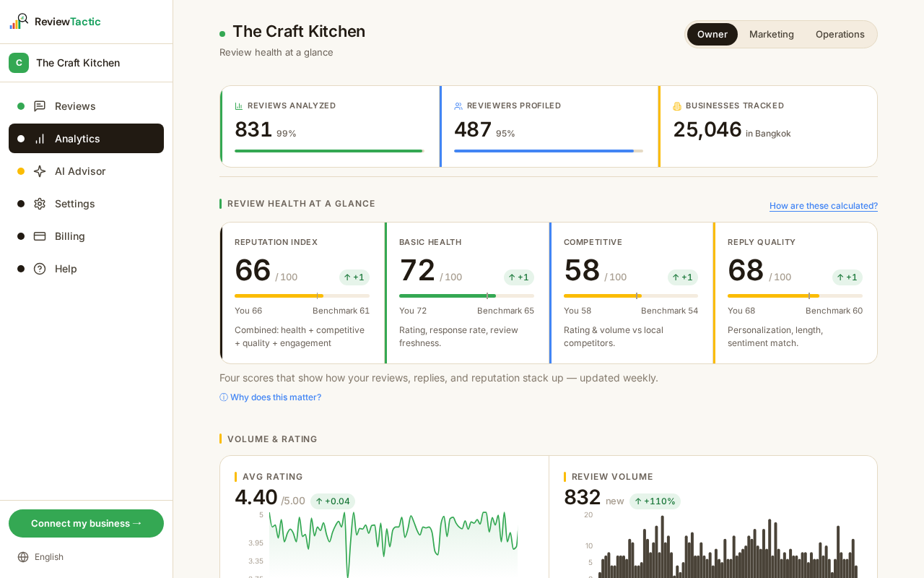The width and height of the screenshot is (924, 578).
Task: Switch to the Owner view
Action: [x=712, y=34]
